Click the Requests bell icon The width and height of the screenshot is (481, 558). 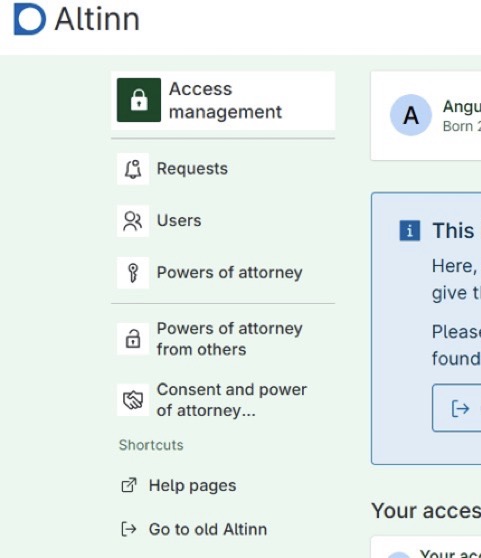coord(133,169)
